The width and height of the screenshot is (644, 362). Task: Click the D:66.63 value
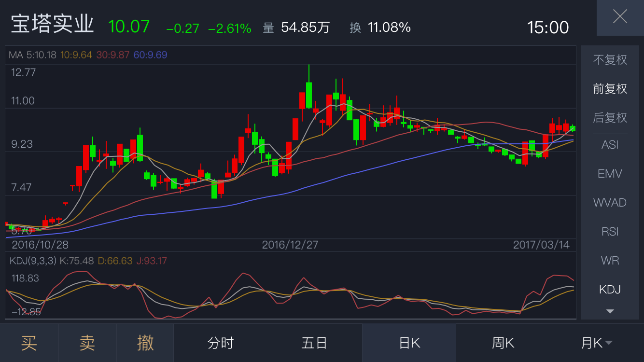[115, 261]
